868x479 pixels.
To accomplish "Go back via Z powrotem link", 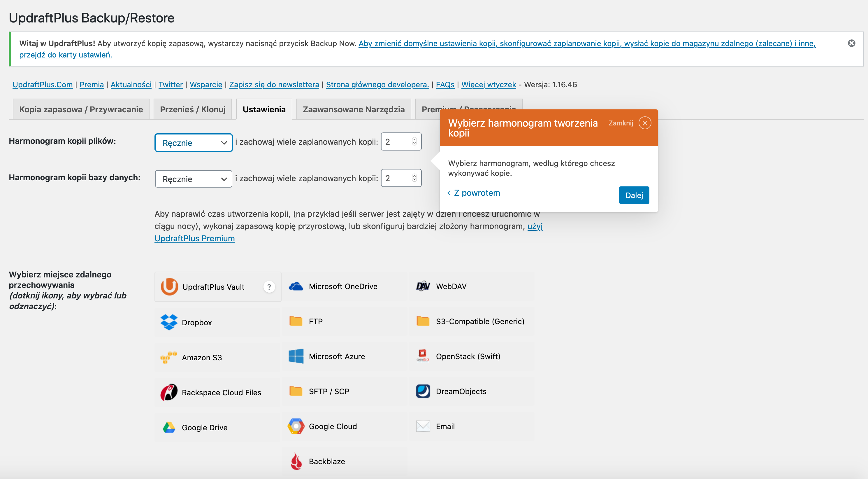I will (474, 193).
